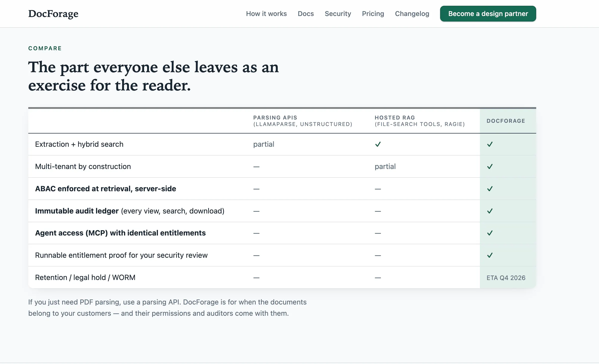Click Hosted RAG dash in ABAC enforced row
This screenshot has width=599, height=364.
click(378, 189)
